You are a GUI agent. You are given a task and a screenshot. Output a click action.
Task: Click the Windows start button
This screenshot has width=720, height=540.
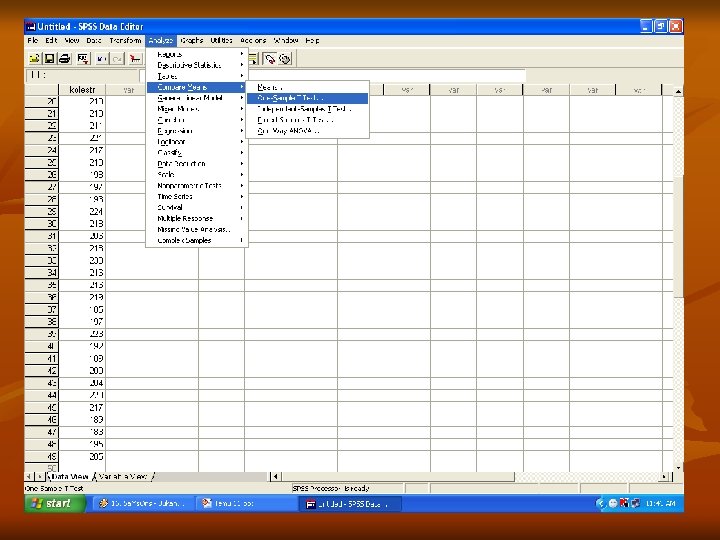pyautogui.click(x=55, y=504)
